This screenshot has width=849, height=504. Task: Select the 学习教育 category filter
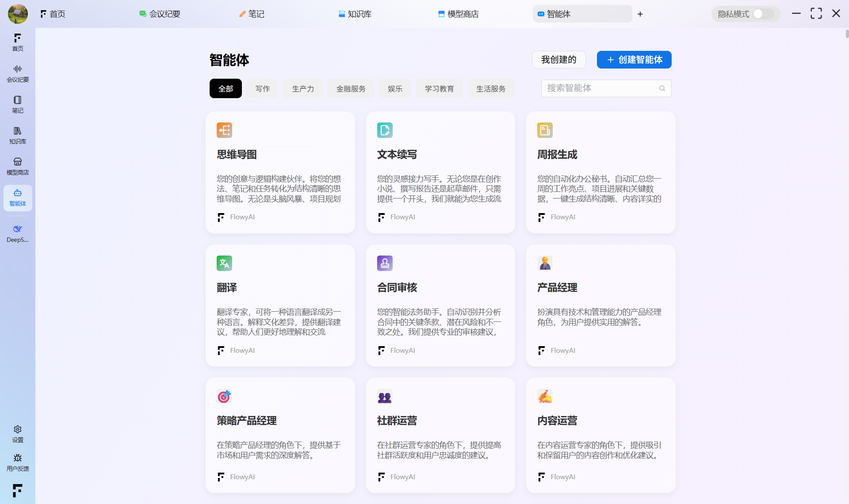pyautogui.click(x=439, y=88)
